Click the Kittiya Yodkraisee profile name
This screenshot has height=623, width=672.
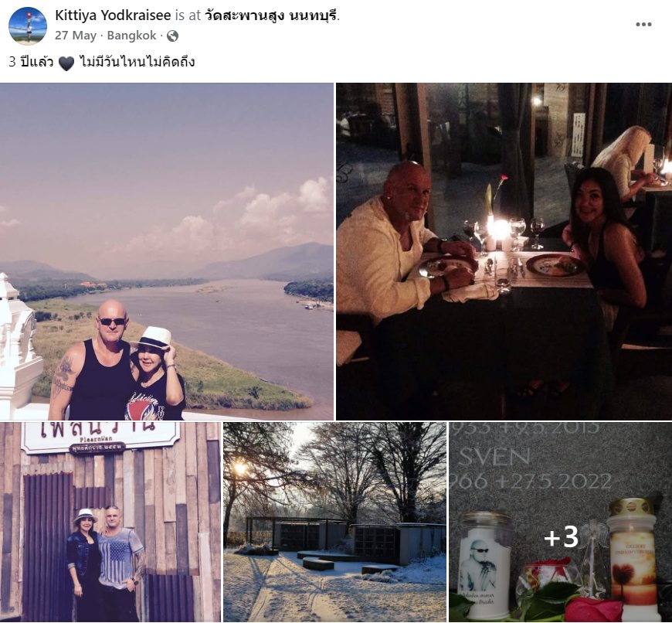click(113, 15)
